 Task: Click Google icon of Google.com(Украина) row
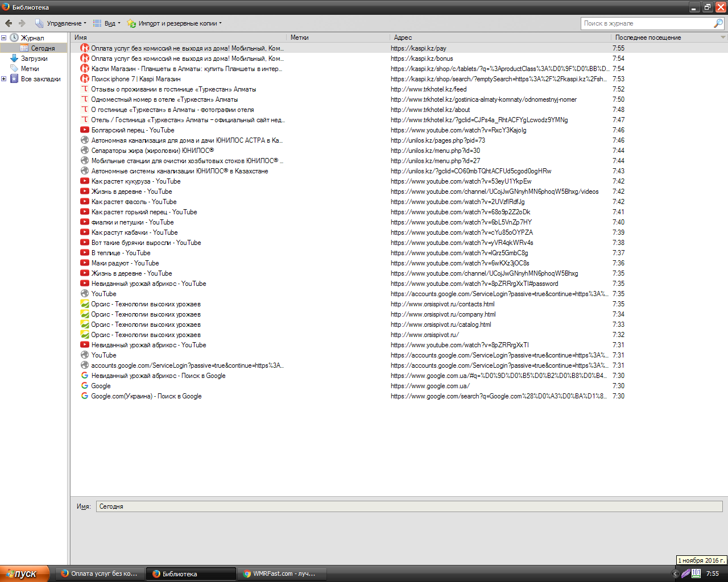pyautogui.click(x=85, y=396)
